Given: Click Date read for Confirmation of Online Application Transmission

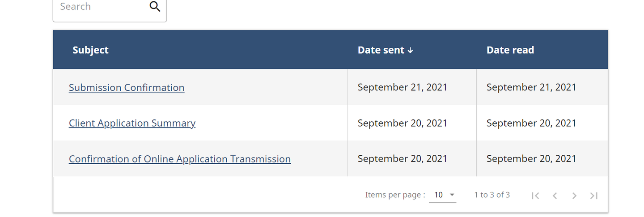Looking at the screenshot, I should (531, 159).
